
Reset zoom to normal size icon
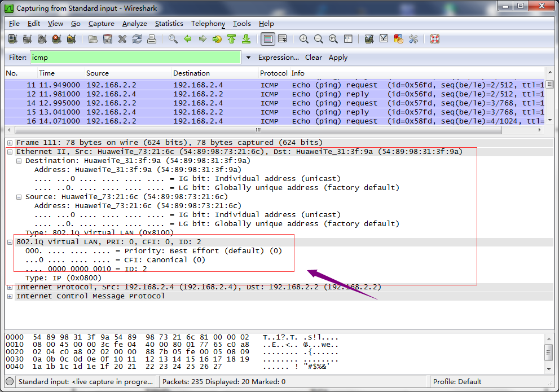[333, 39]
